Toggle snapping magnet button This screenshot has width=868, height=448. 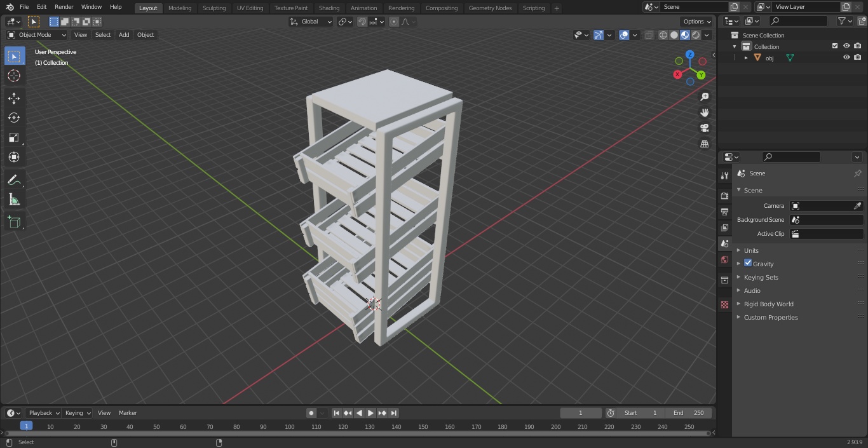(362, 22)
